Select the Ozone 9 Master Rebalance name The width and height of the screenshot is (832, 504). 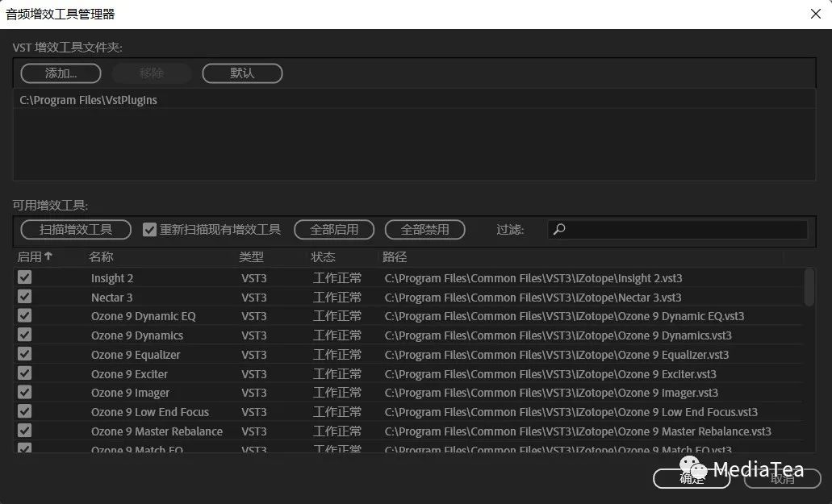tap(157, 431)
